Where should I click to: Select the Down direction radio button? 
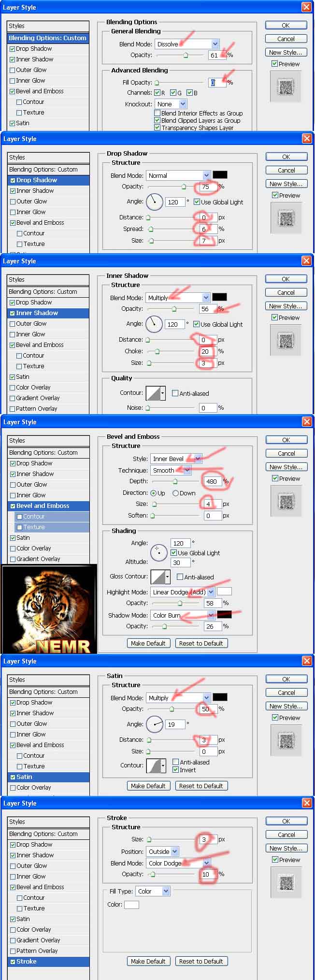[175, 493]
